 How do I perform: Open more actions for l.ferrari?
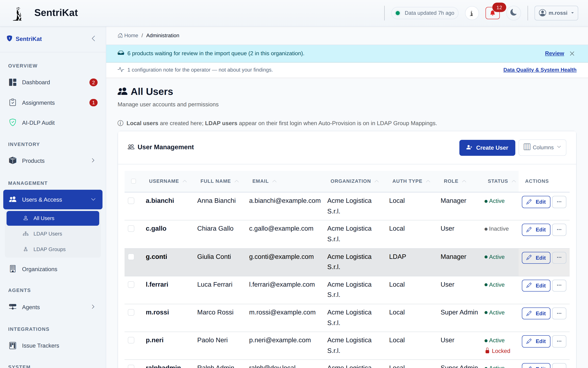pos(559,285)
